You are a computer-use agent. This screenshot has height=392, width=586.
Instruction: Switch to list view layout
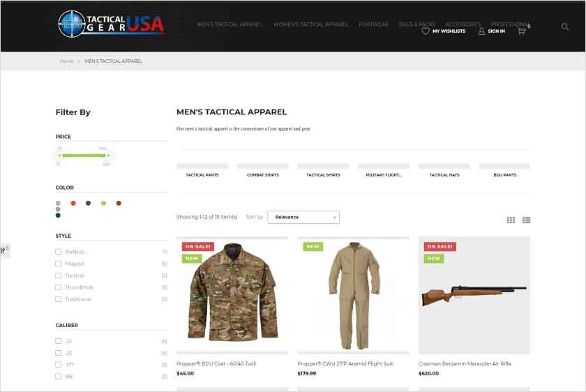[526, 220]
